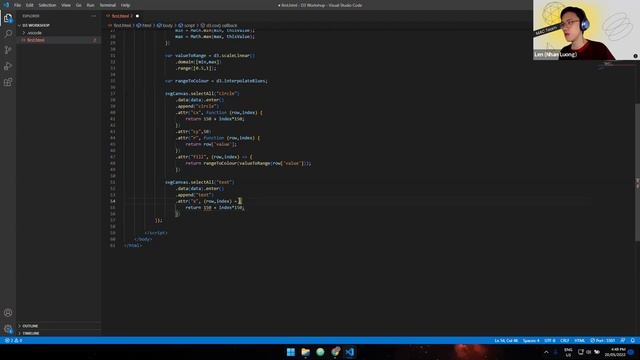This screenshot has height=360, width=640.
Task: Change indentation via Spaces: 4
Action: [x=531, y=340]
